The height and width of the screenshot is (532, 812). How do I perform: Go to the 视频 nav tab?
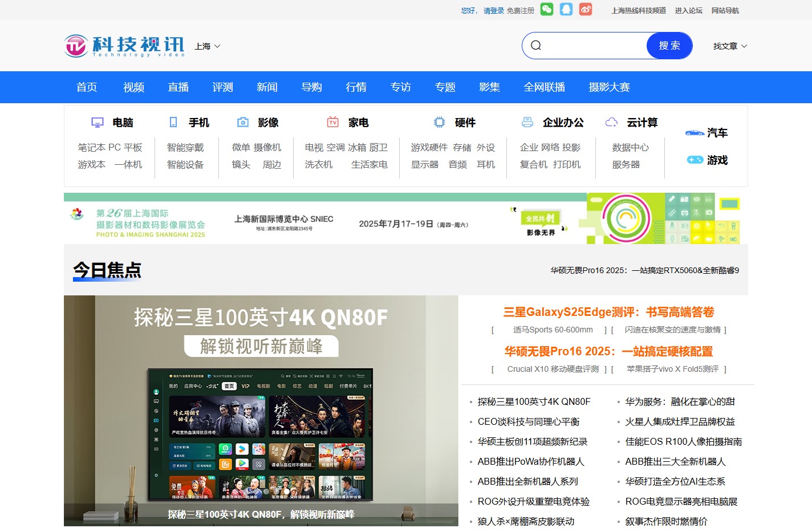[x=134, y=87]
